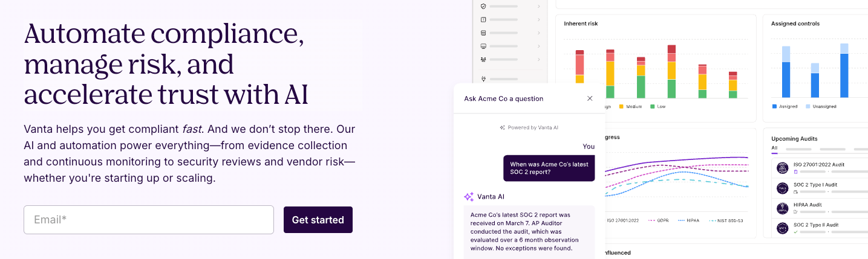Expand the people sidebar item chevron
The width and height of the screenshot is (868, 259).
[538, 59]
